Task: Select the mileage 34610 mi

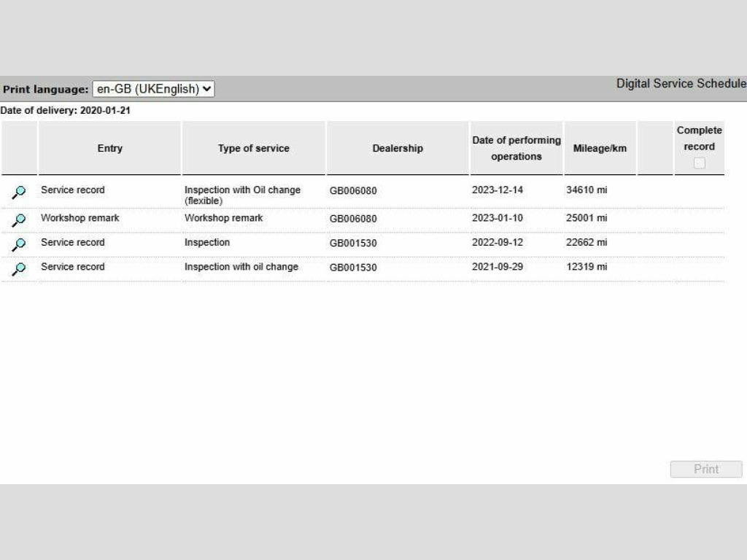Action: (x=587, y=190)
